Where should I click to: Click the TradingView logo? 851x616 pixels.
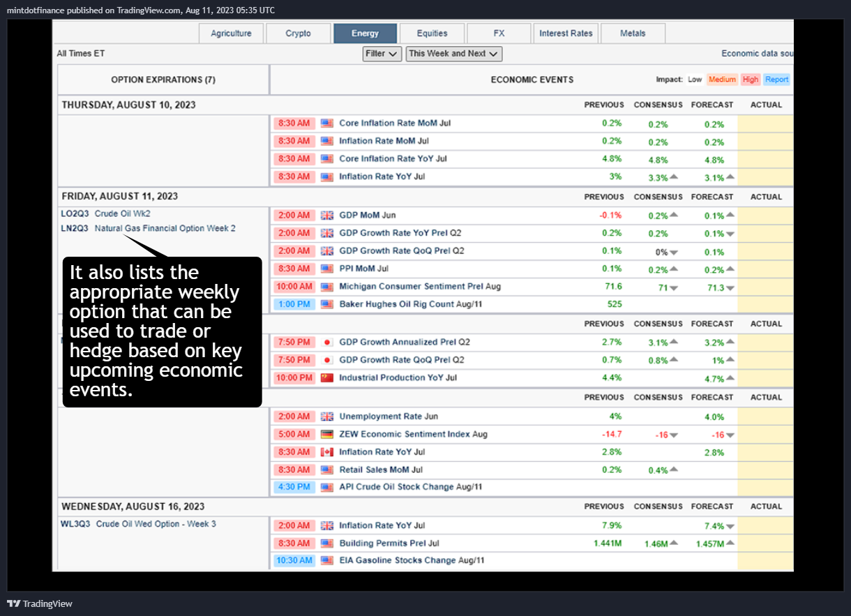pos(40,603)
